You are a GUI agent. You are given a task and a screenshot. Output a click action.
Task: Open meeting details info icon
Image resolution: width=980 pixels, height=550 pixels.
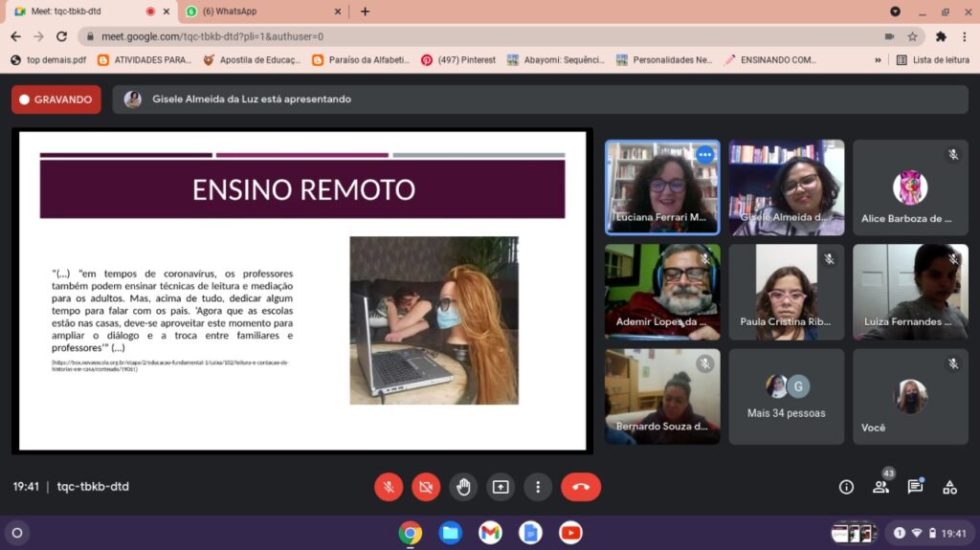[846, 487]
